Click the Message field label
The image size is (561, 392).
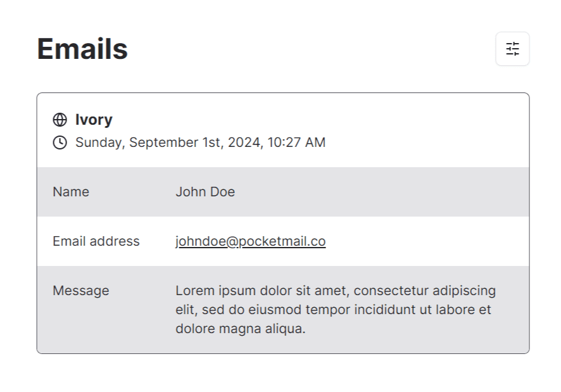pos(81,291)
